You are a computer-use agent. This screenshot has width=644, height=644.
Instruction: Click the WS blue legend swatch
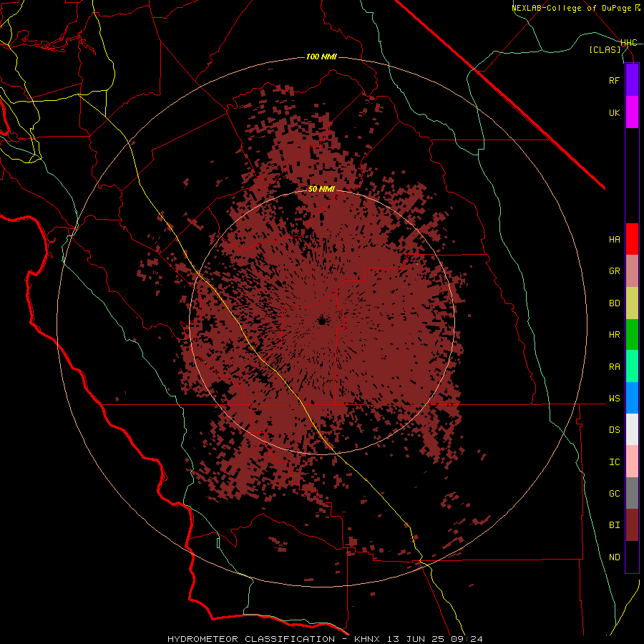(632, 398)
